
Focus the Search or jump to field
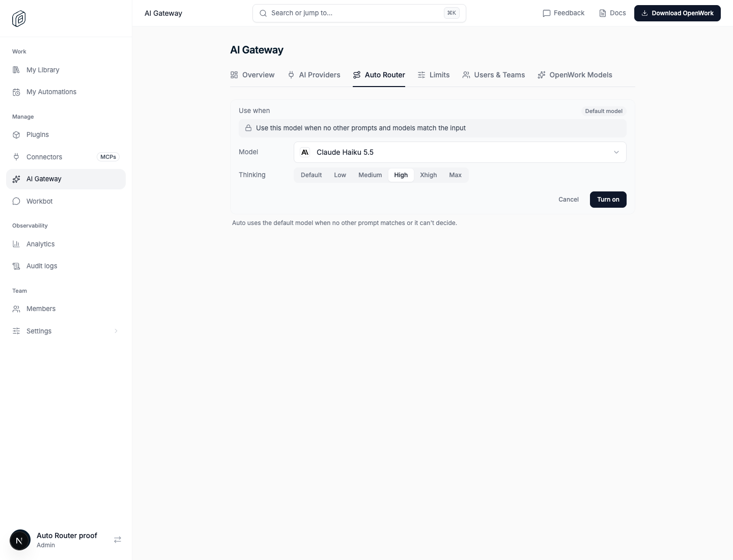coord(359,13)
